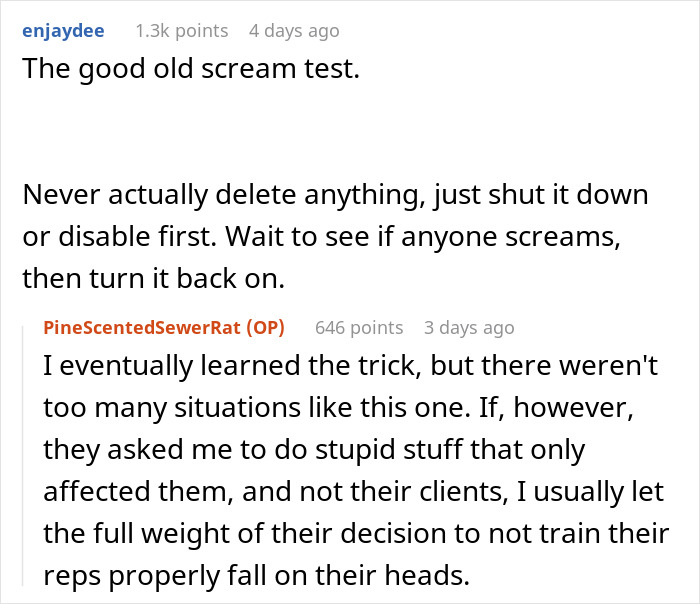700x604 pixels.
Task: Click the 1.3k points score
Action: coord(181,31)
